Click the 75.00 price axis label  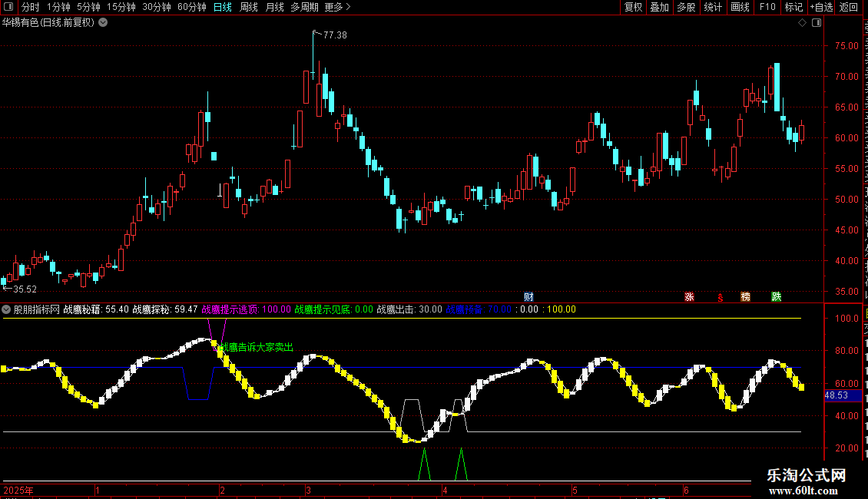847,46
